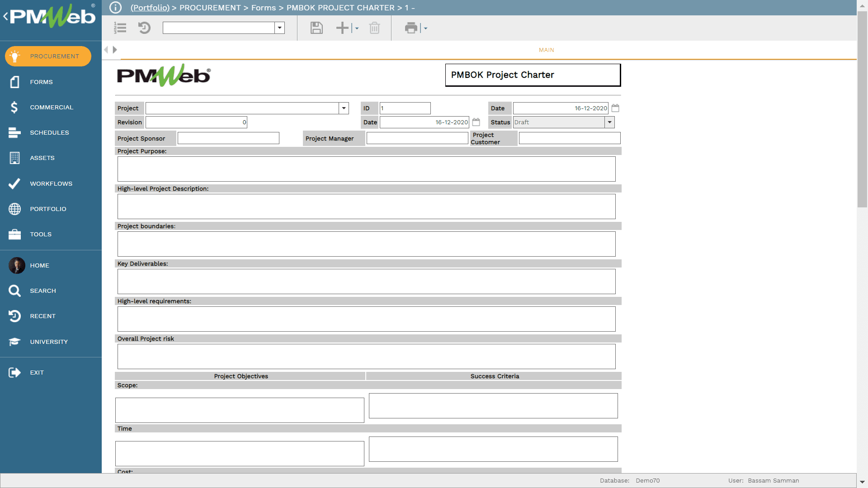Click the Print icon in toolbar
Viewport: 868px width, 488px height.
click(410, 28)
